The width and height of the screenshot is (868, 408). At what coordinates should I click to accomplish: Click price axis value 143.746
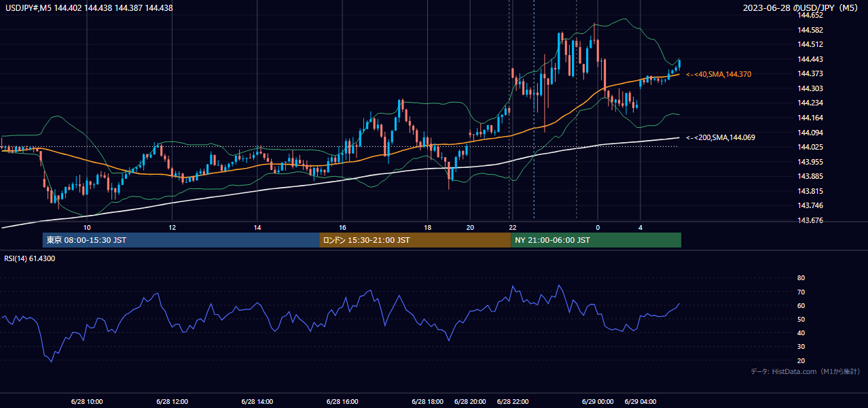[810, 205]
